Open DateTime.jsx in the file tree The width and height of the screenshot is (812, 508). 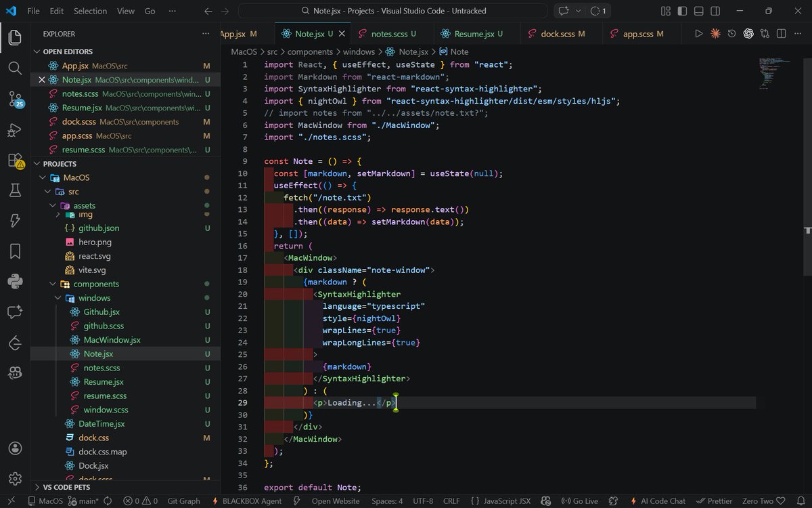pos(101,424)
